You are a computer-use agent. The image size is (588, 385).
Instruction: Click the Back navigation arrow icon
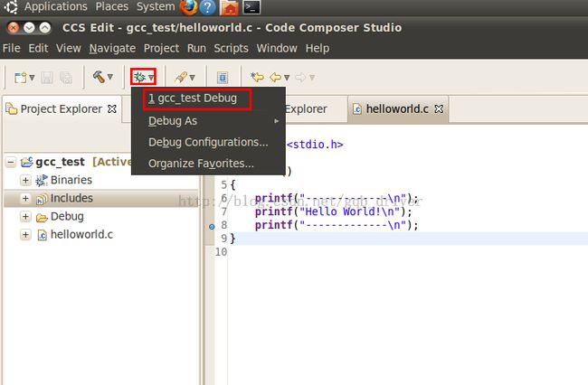[276, 78]
